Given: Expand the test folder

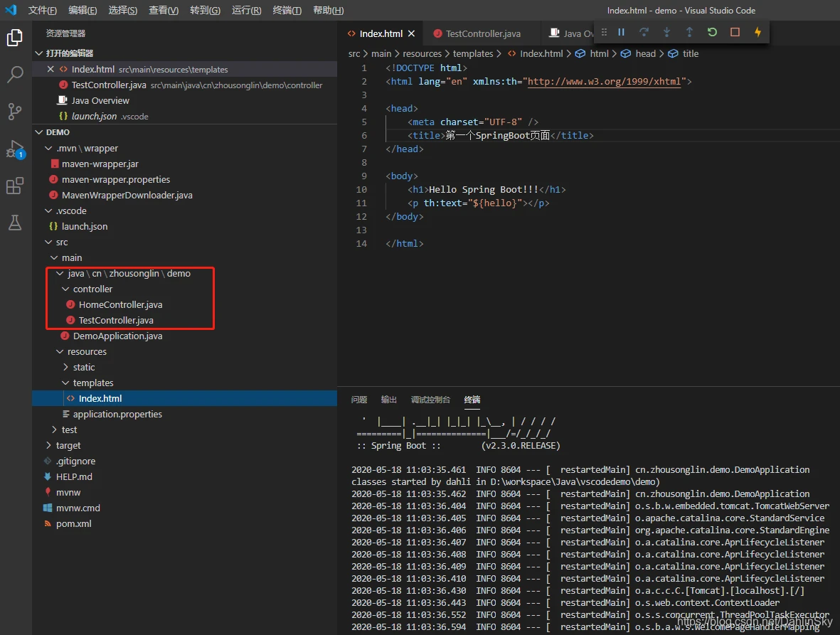Looking at the screenshot, I should 54,430.
